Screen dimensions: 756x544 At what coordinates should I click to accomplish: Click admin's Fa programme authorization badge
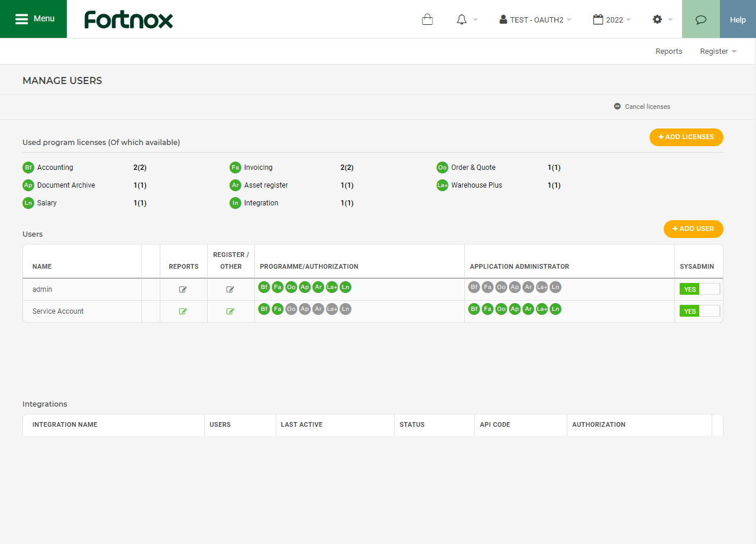point(277,287)
